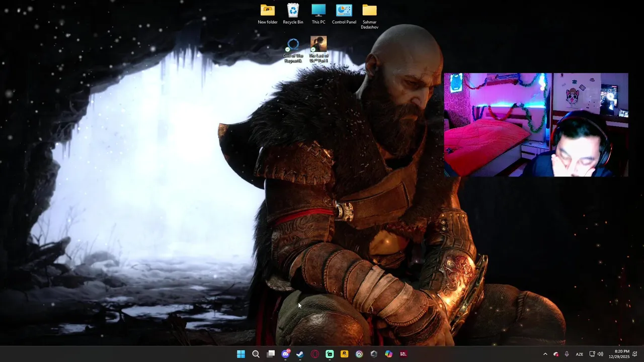Open Discord from the taskbar

(x=285, y=354)
